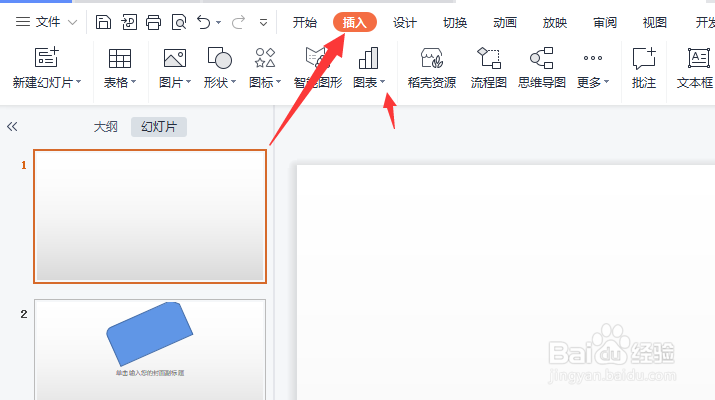715x400 pixels.
Task: Click the export/output icon beside Save
Action: (x=129, y=22)
